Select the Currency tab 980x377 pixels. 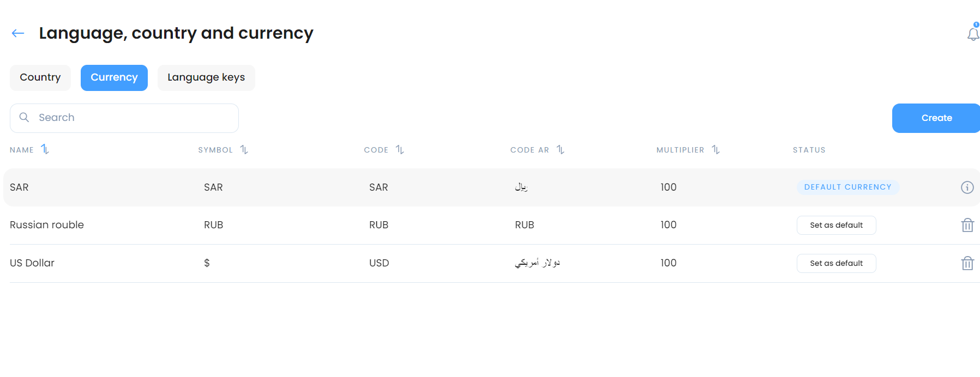[x=114, y=78]
